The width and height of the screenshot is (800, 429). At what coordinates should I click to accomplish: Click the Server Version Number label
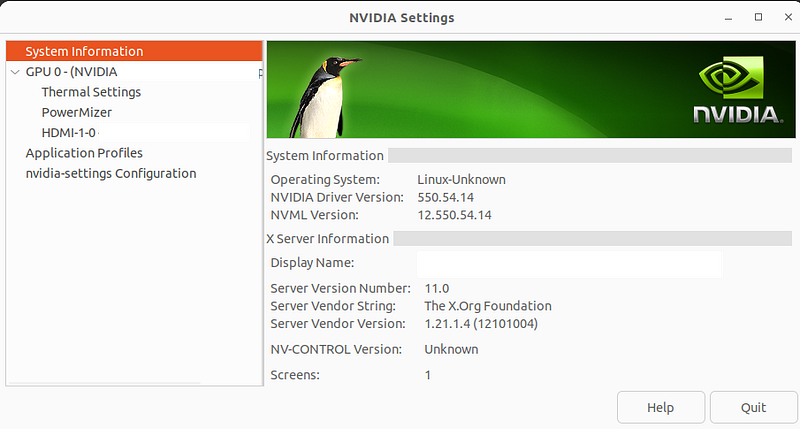[340, 288]
